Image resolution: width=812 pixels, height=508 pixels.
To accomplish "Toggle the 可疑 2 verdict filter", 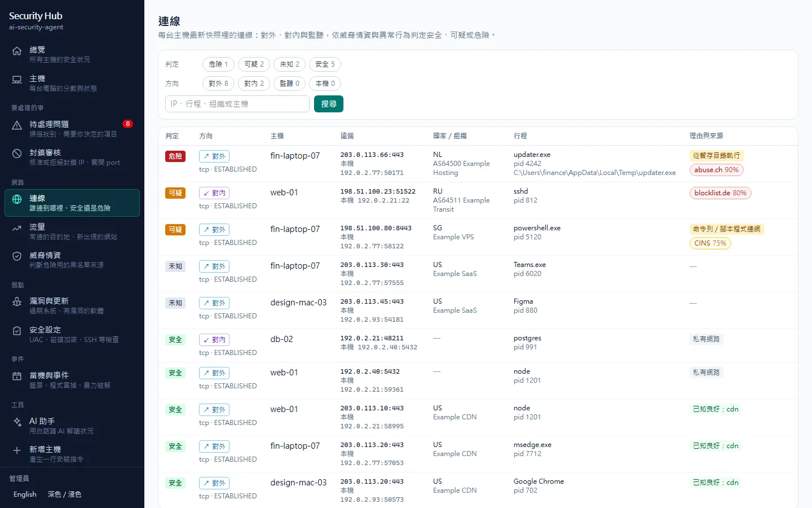I will tap(254, 64).
